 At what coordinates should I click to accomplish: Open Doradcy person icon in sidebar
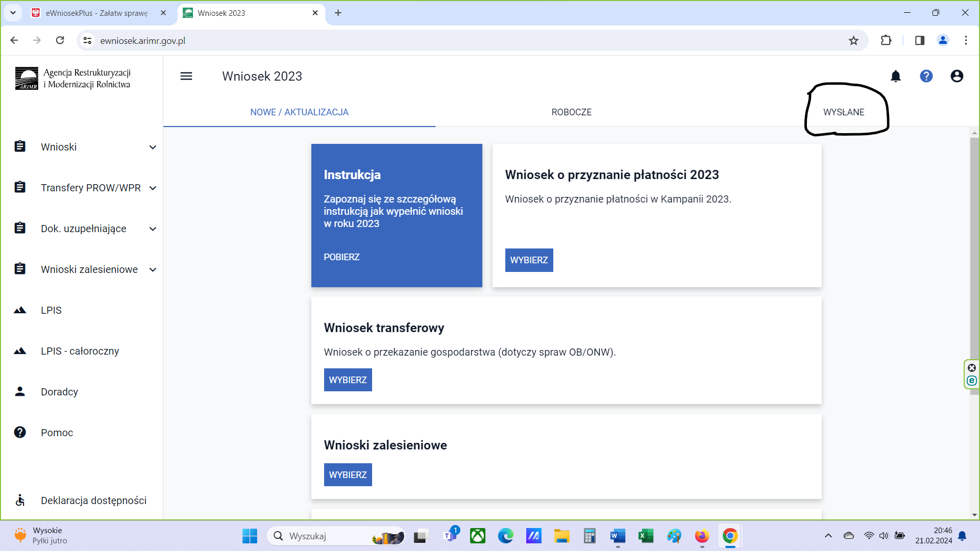point(20,392)
